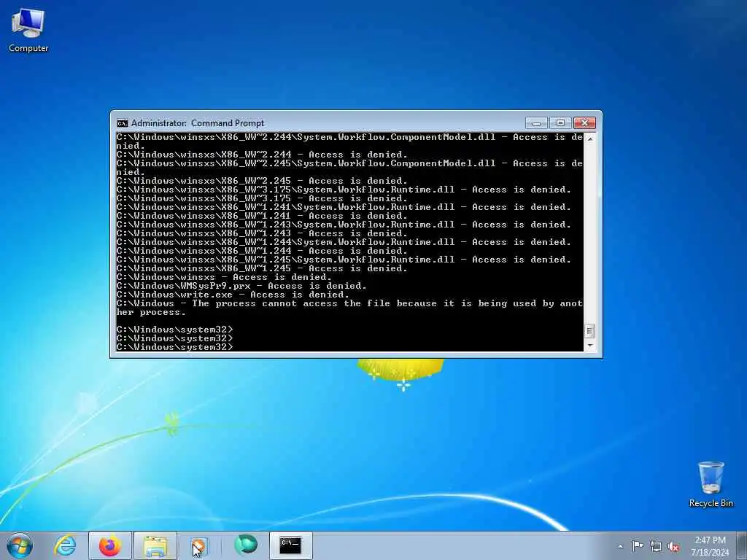This screenshot has height=560, width=747.
Task: Show hidden tray icons arrow
Action: click(620, 547)
